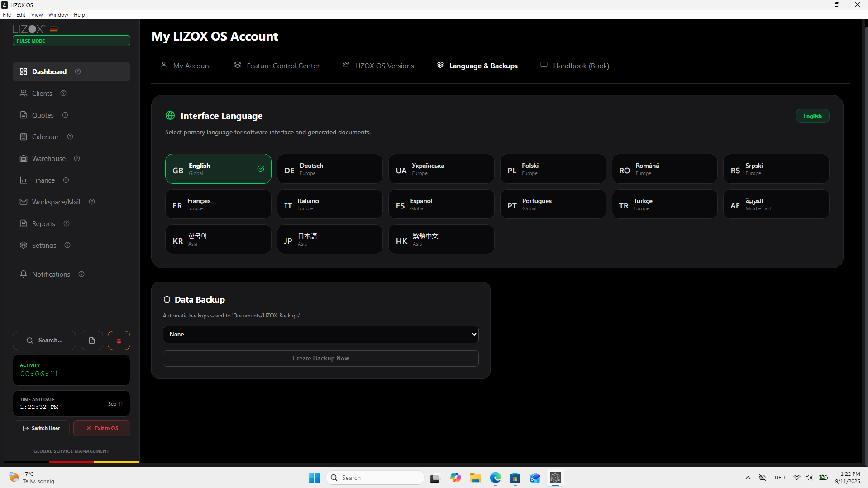Select Polski PL interface language
Viewport: 868px width, 488px height.
(553, 169)
